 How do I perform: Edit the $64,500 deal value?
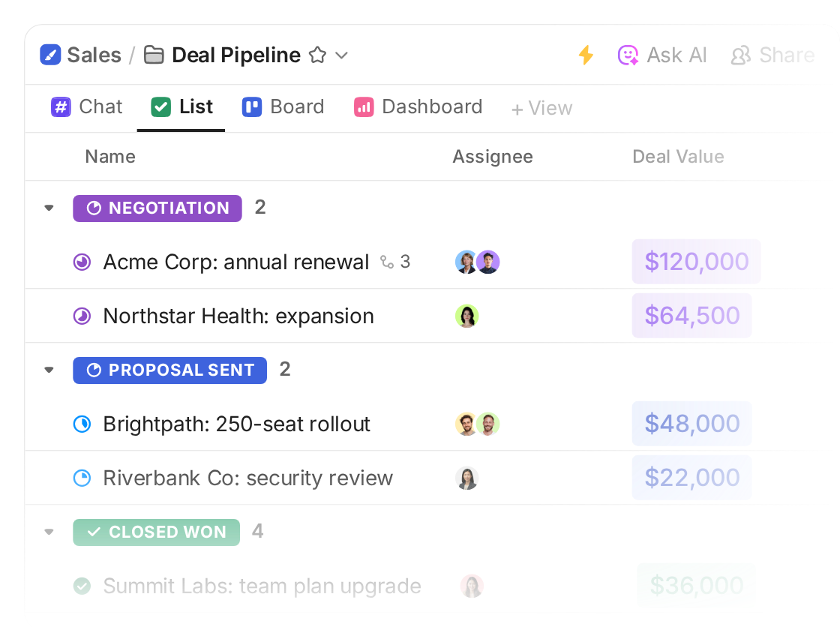coord(692,316)
